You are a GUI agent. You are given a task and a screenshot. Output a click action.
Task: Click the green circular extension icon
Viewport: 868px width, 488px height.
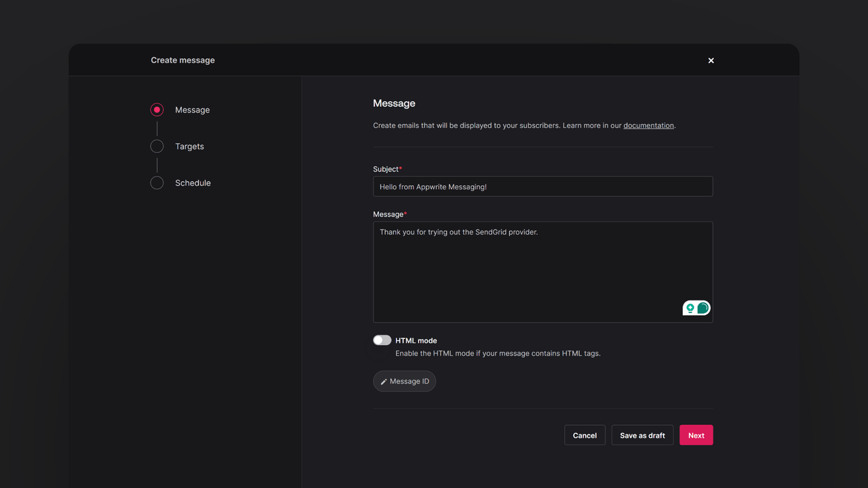click(x=703, y=308)
